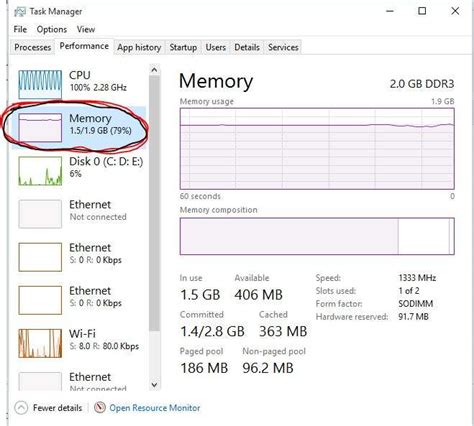Select the Wi-Fi graph thumbnail
Screen dimensions: 474x426
coord(40,343)
